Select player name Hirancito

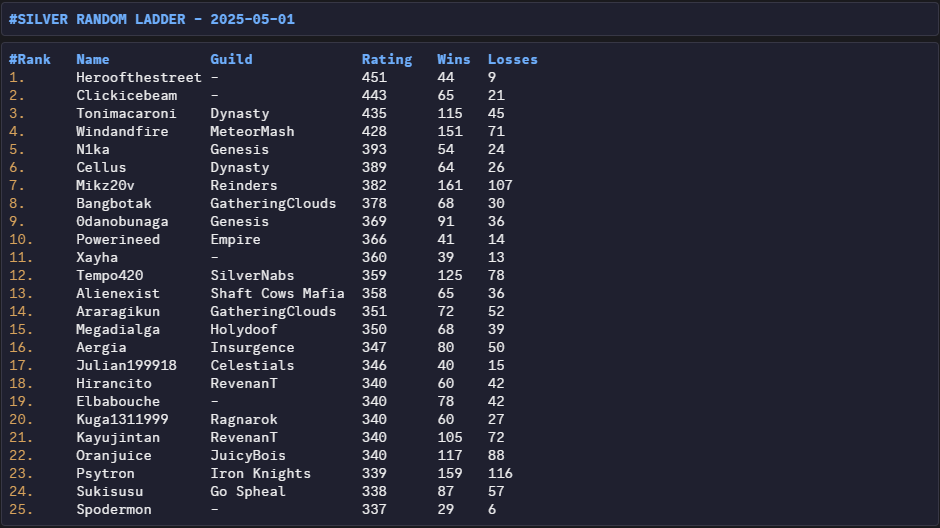113,383
